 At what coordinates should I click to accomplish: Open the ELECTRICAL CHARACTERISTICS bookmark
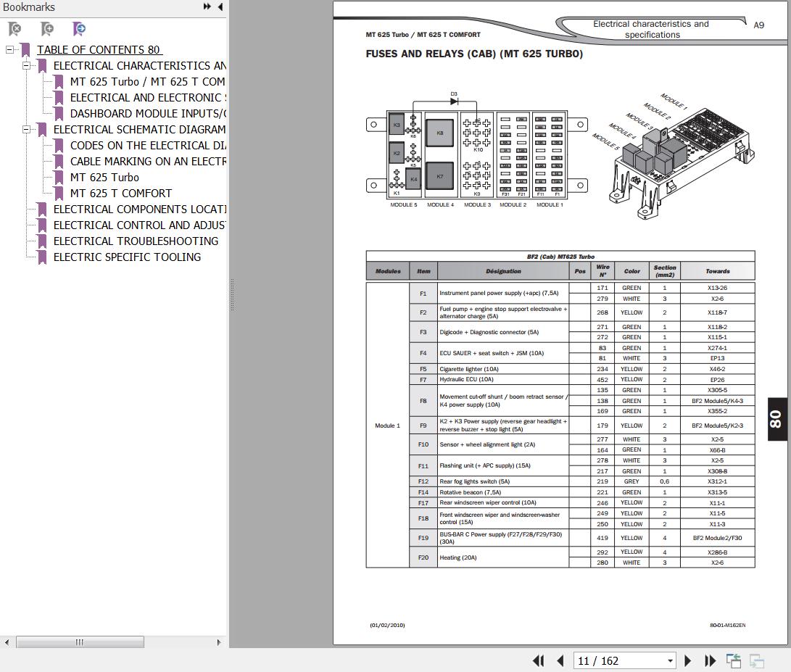pos(140,65)
